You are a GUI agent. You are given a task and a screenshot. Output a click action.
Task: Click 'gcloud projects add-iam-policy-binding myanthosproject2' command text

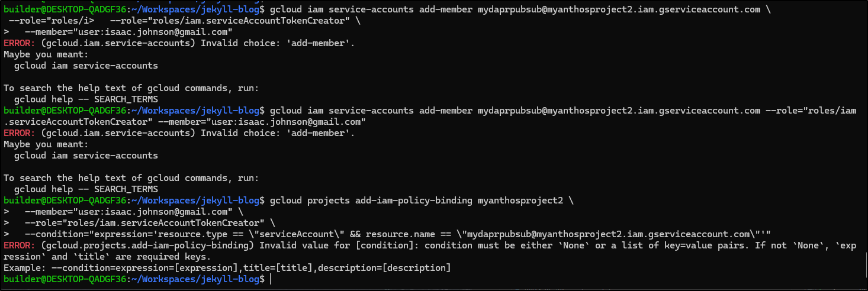[x=416, y=201]
